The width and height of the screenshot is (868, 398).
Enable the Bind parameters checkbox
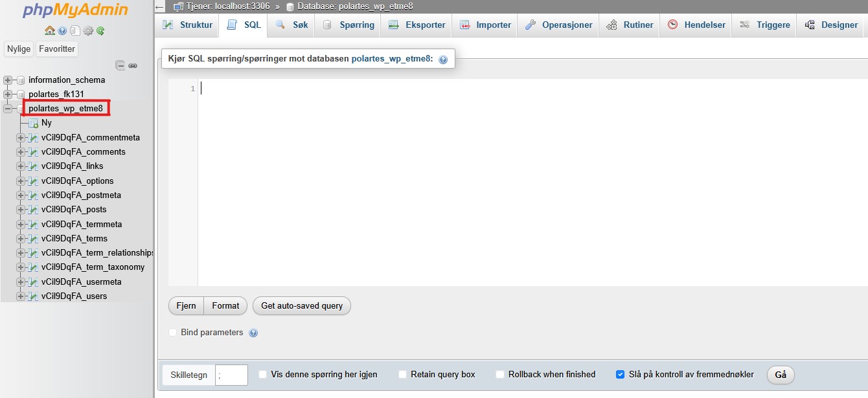(172, 333)
